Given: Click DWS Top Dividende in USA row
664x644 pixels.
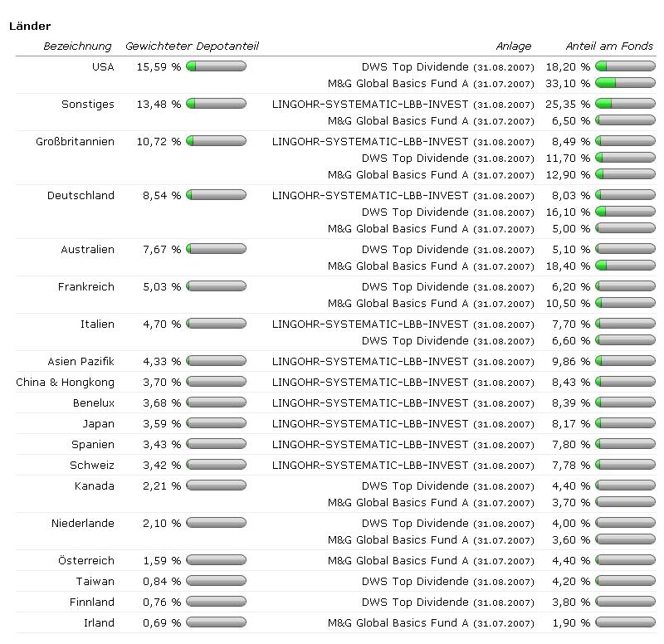Looking at the screenshot, I should tap(415, 67).
